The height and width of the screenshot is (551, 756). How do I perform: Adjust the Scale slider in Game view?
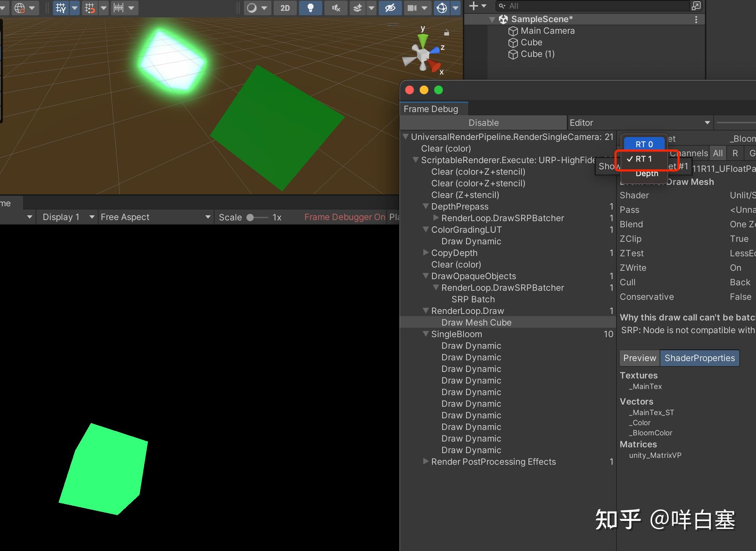[251, 217]
